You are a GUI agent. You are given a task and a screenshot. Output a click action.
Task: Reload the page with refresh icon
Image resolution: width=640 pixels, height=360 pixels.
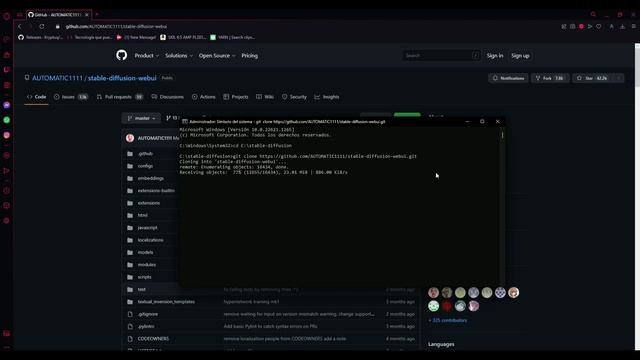tap(42, 26)
